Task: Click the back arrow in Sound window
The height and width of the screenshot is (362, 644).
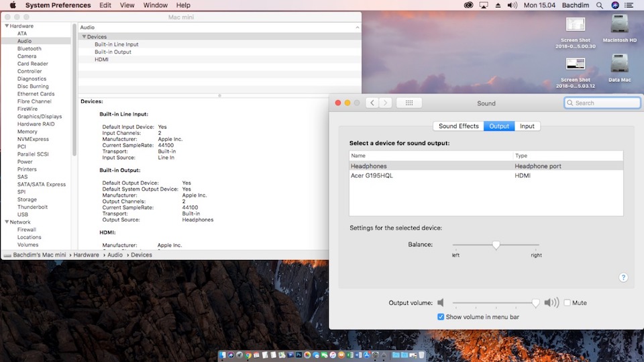Action: [x=372, y=103]
